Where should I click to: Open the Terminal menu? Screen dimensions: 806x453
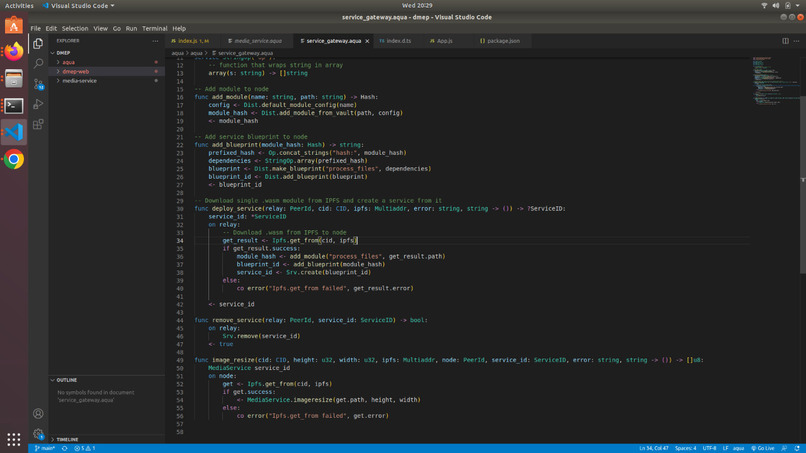point(155,29)
